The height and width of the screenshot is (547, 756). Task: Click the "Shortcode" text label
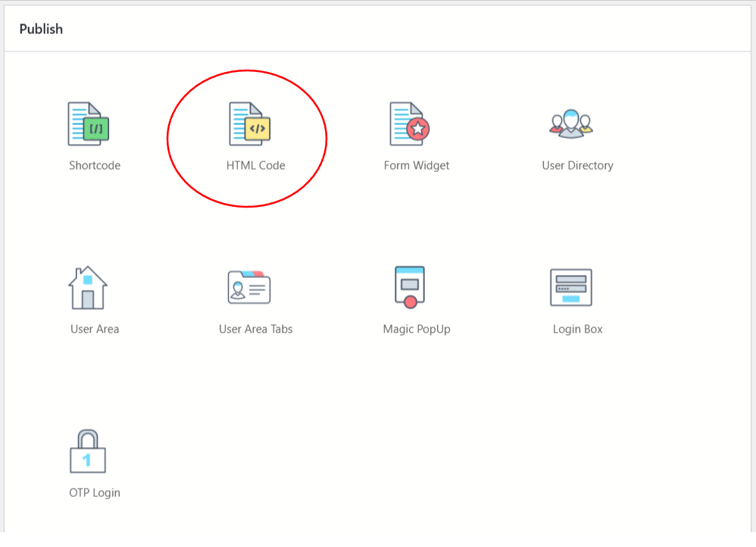[95, 165]
